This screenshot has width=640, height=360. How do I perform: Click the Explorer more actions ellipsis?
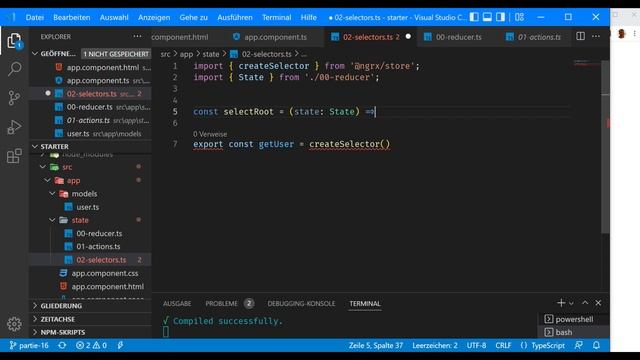pyautogui.click(x=137, y=36)
